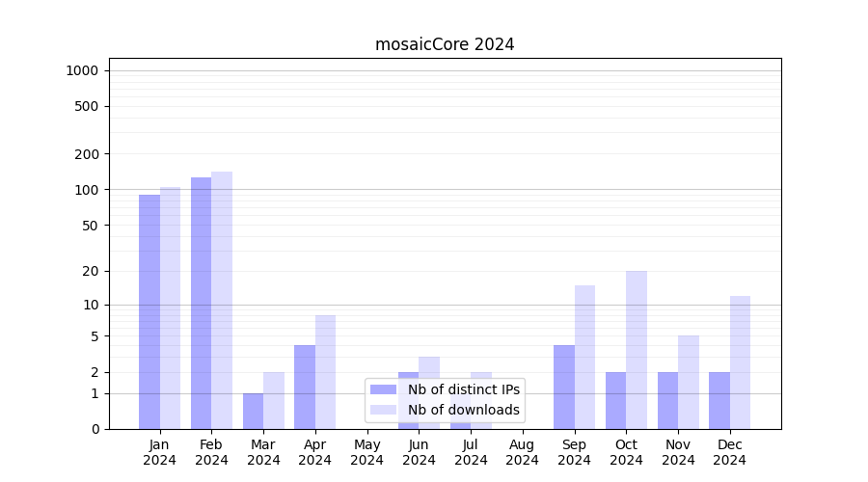Image resolution: width=868 pixels, height=482 pixels.
Task: Select the Oct 2024 downloads bar
Action: [x=637, y=350]
